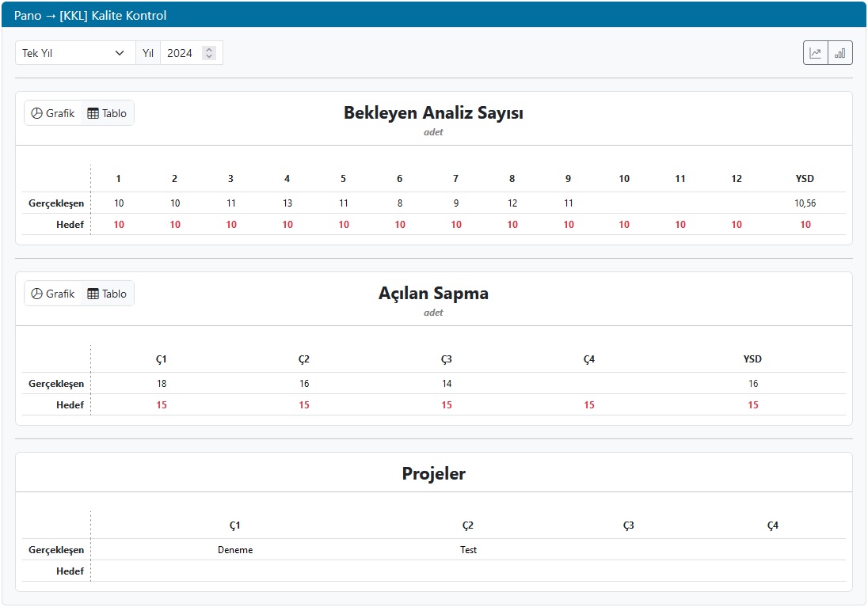This screenshot has width=868, height=607.
Task: Open the Tek Yıl period dropdown
Action: (x=74, y=53)
